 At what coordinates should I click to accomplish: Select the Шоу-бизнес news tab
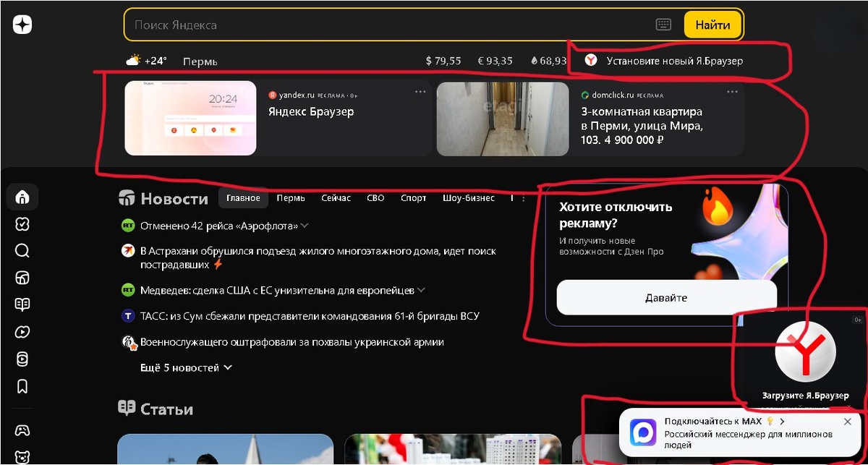[469, 198]
